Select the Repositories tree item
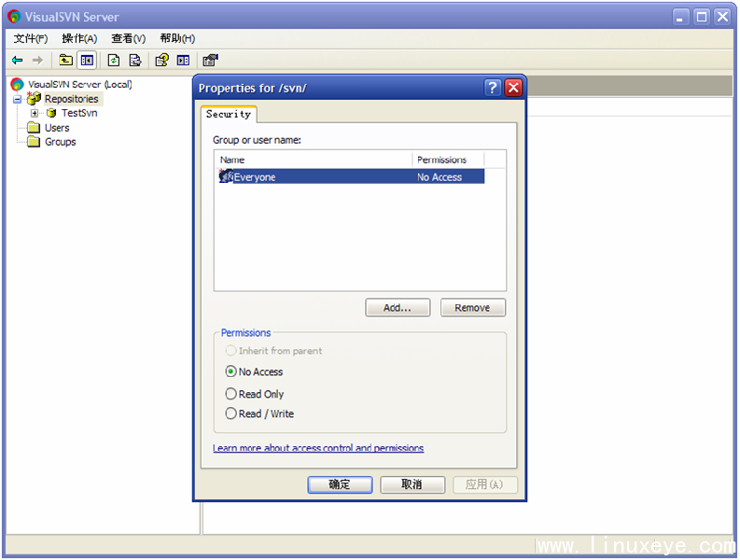The height and width of the screenshot is (560, 740). [x=72, y=99]
